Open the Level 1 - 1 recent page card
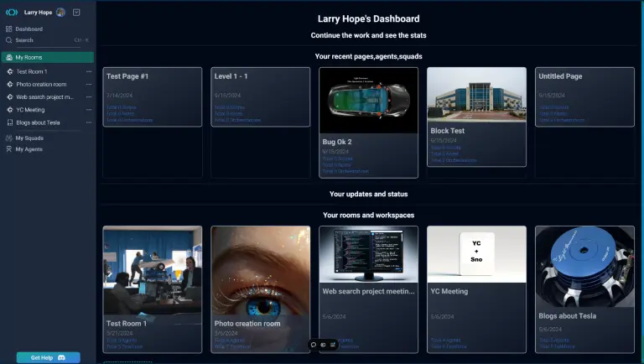Screen dimensions: 644x364 (261, 97)
